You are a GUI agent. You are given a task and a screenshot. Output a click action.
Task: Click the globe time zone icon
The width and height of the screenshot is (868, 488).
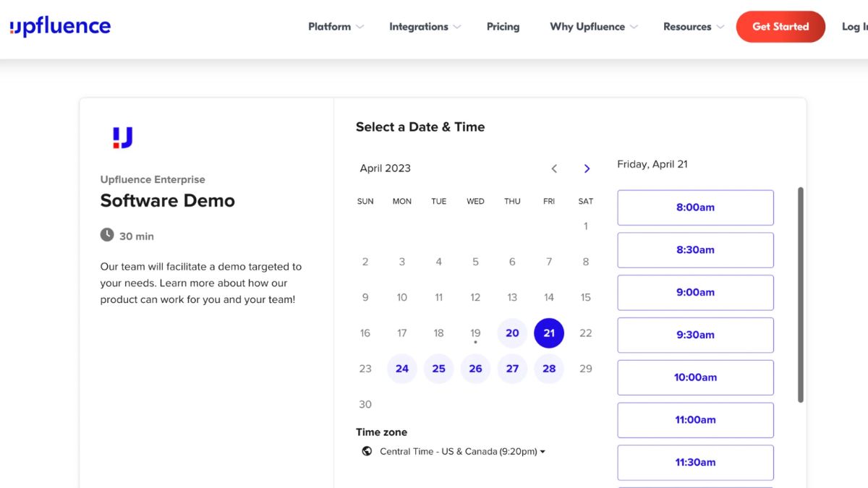coord(367,451)
